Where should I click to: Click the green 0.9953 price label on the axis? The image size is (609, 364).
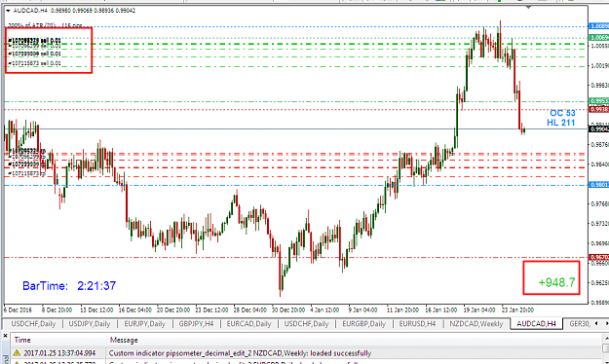tap(599, 101)
